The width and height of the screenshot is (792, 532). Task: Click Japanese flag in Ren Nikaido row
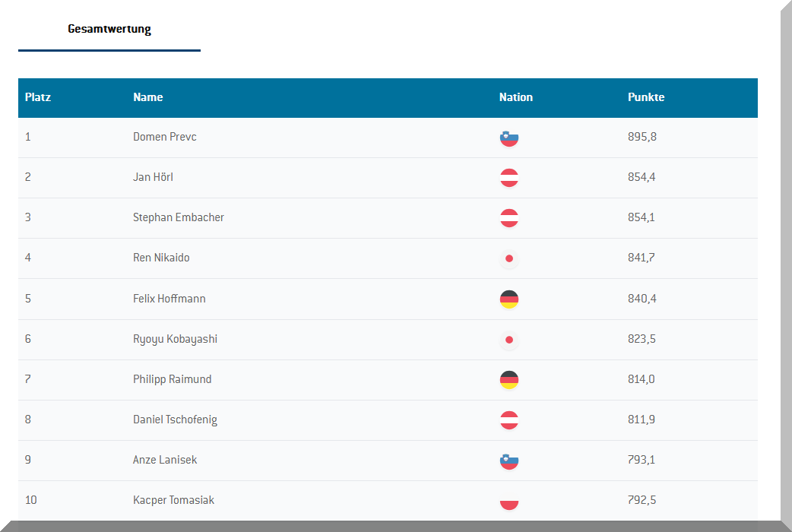(509, 258)
